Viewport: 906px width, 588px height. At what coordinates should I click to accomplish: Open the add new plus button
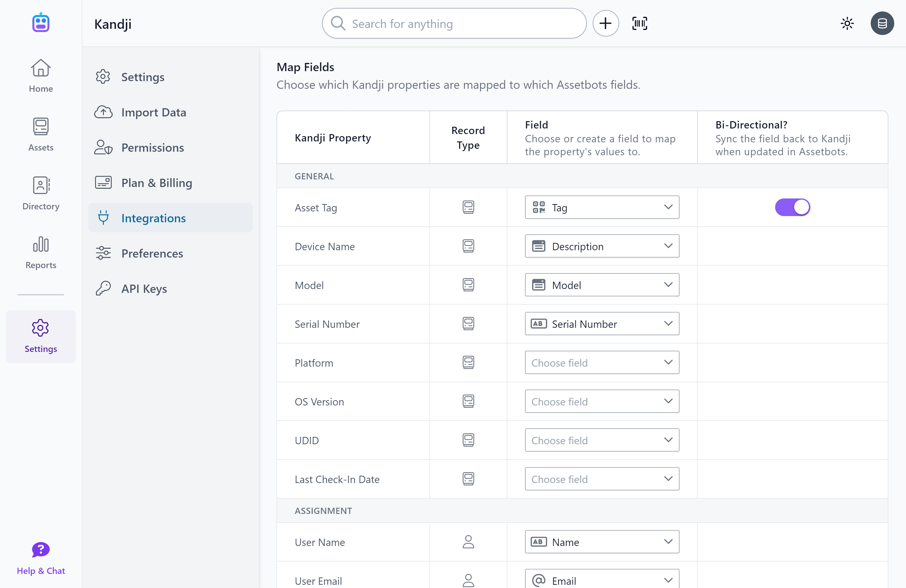[x=605, y=23]
